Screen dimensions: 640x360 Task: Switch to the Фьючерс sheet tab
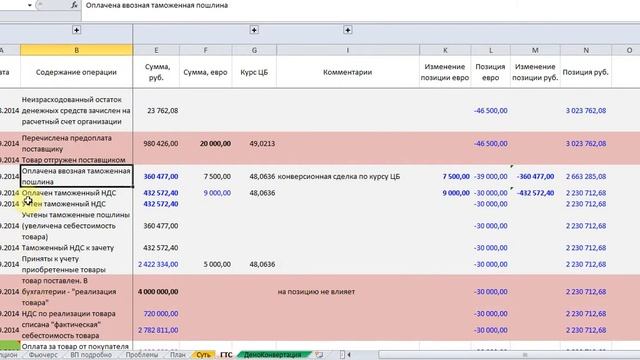(x=43, y=355)
